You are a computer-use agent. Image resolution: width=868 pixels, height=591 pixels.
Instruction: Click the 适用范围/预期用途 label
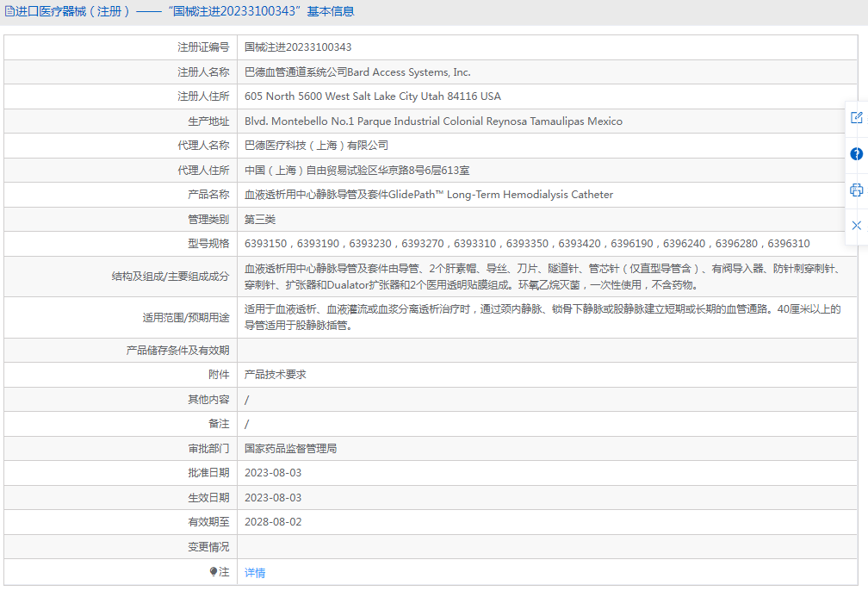point(185,317)
